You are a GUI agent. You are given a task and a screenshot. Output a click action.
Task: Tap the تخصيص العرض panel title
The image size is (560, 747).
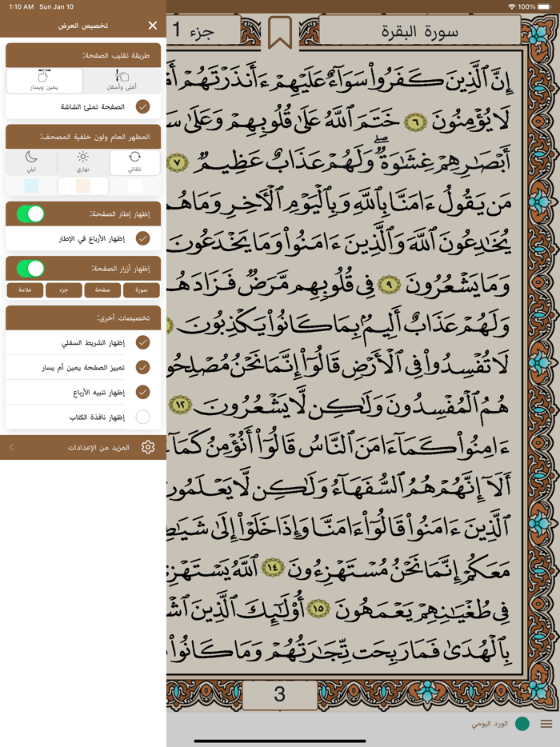click(83, 26)
